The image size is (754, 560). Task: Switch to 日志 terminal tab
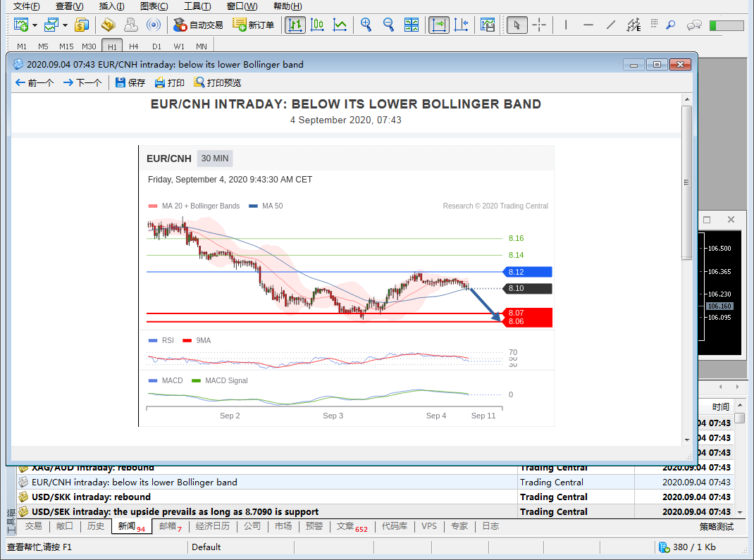[490, 526]
